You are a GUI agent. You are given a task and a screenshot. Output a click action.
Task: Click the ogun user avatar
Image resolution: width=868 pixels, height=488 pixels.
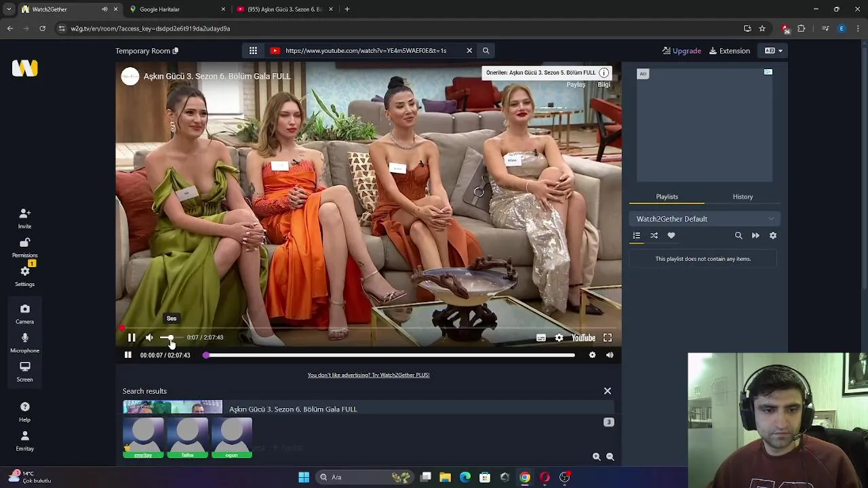(231, 438)
